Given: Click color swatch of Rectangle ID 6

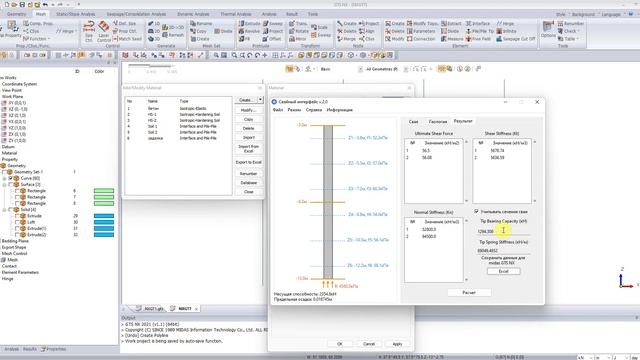Looking at the screenshot, I should point(104,191).
